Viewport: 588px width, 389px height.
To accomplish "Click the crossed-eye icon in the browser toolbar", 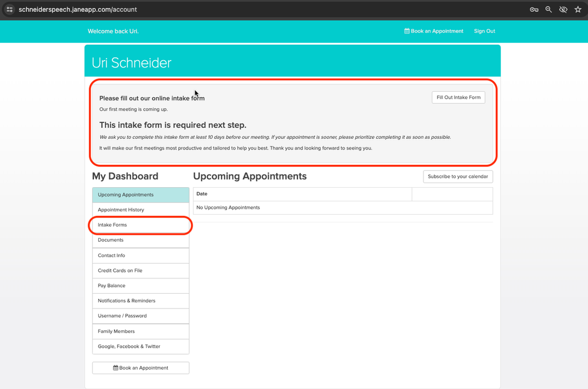I will click(x=563, y=9).
